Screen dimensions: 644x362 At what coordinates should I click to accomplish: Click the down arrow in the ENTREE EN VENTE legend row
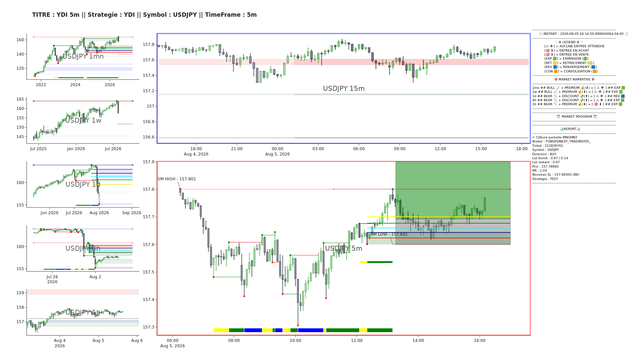552,55
